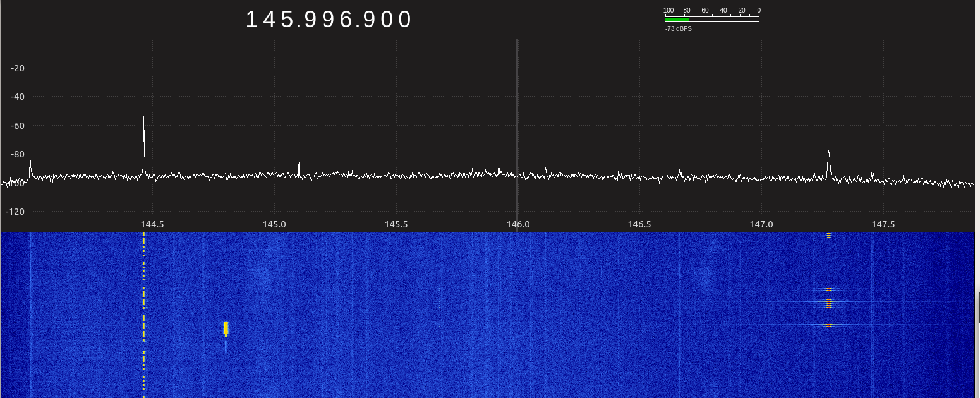980x398 pixels.
Task: Click the -120 dB amplitude axis label
Action: coord(16,211)
